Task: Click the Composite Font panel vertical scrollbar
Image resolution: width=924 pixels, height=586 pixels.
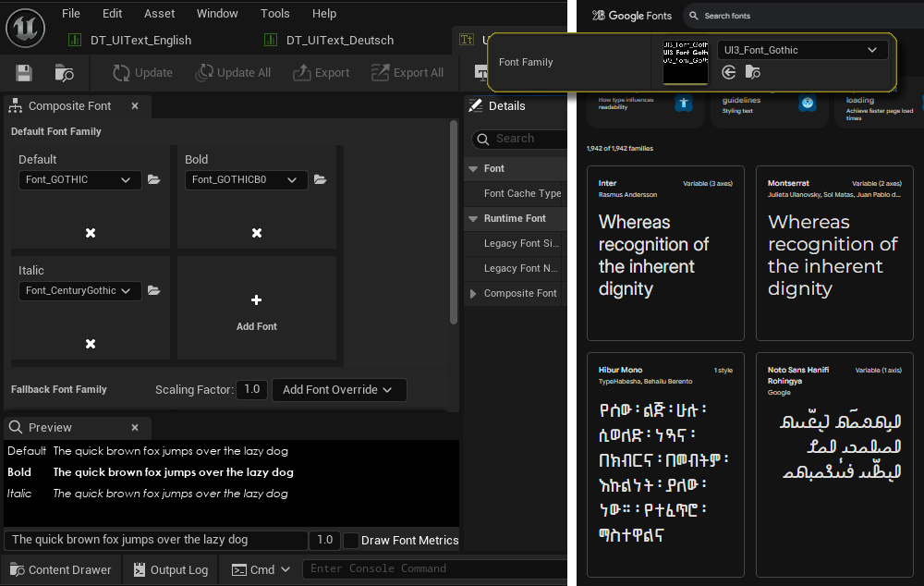Action: tap(453, 223)
